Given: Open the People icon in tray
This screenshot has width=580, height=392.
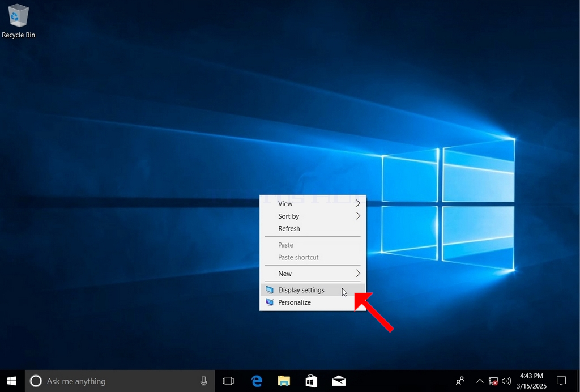Looking at the screenshot, I should click(460, 381).
